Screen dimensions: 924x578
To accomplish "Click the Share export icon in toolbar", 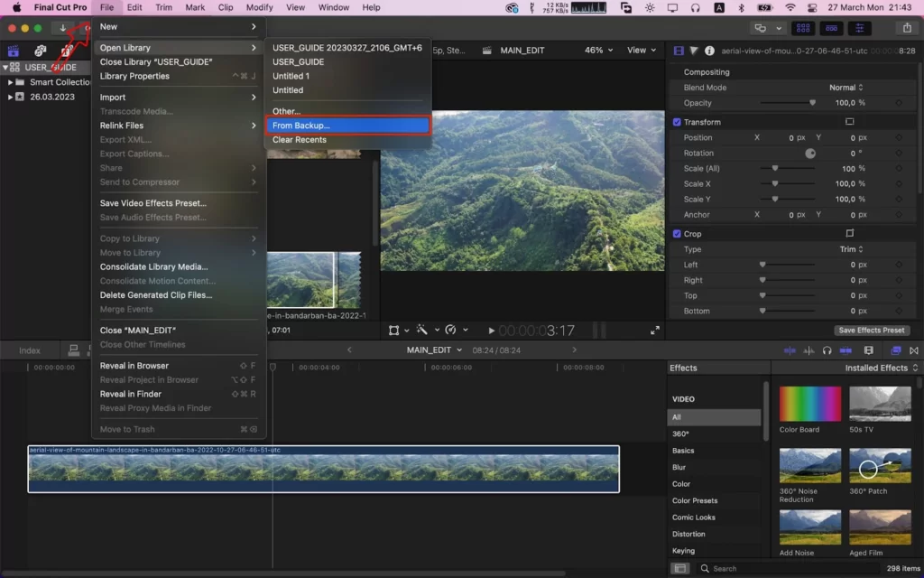I will pos(907,28).
